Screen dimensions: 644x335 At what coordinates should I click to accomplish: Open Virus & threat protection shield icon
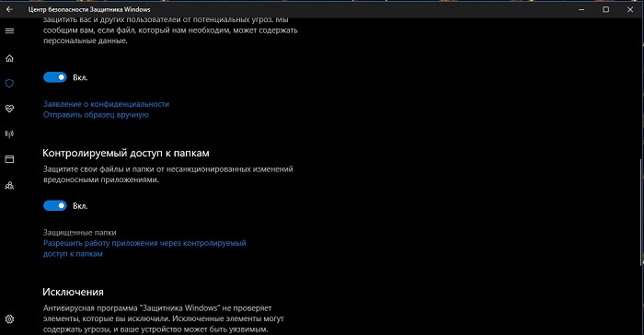point(9,84)
